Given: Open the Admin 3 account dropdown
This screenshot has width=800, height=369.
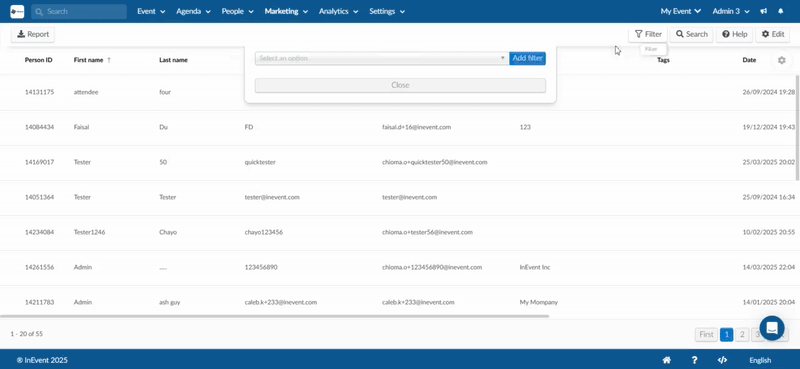Looking at the screenshot, I should click(731, 11).
